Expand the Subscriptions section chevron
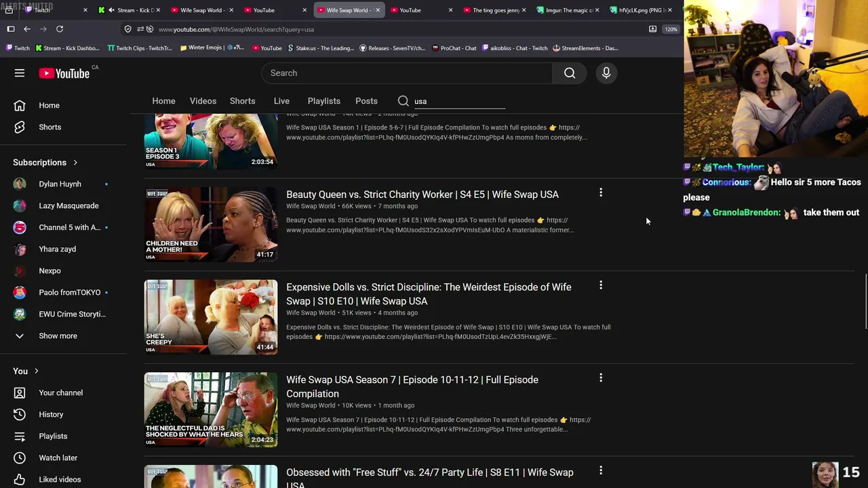This screenshot has width=868, height=488. click(x=75, y=163)
